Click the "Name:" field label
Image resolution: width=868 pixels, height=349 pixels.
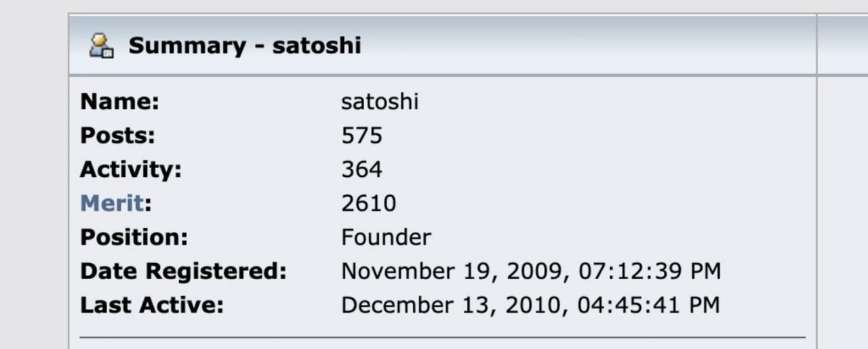pyautogui.click(x=119, y=102)
